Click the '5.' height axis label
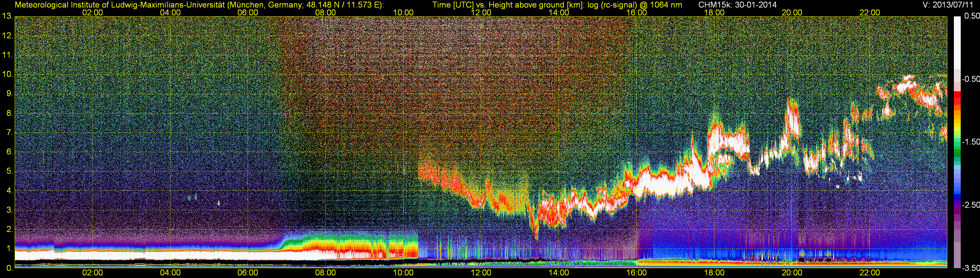 tap(9, 171)
